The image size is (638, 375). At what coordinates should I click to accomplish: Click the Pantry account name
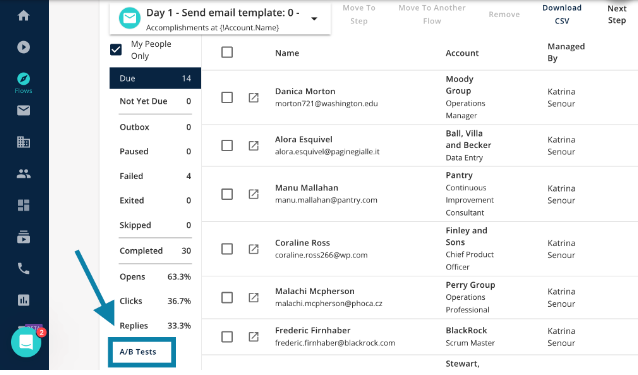pos(459,175)
